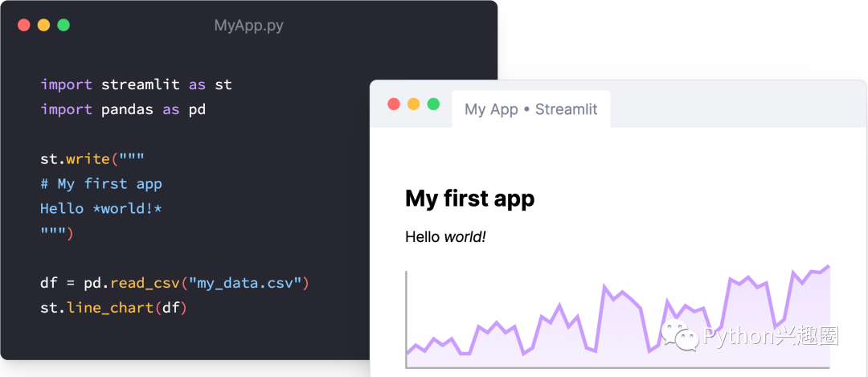Image resolution: width=868 pixels, height=377 pixels.
Task: Click the My first app heading
Action: [x=469, y=199]
